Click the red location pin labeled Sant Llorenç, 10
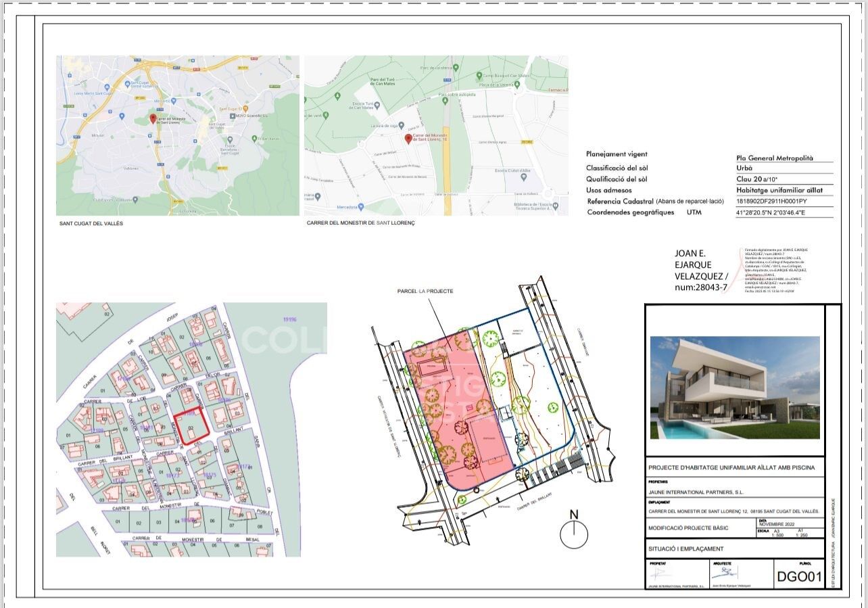 coord(408,139)
